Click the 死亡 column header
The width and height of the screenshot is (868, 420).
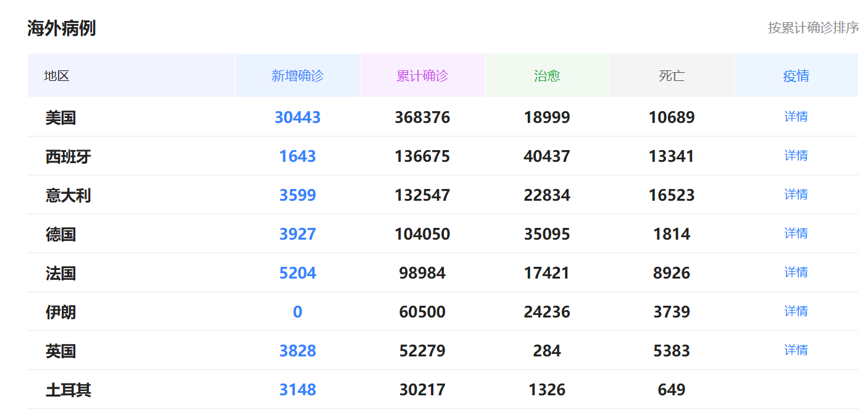672,76
